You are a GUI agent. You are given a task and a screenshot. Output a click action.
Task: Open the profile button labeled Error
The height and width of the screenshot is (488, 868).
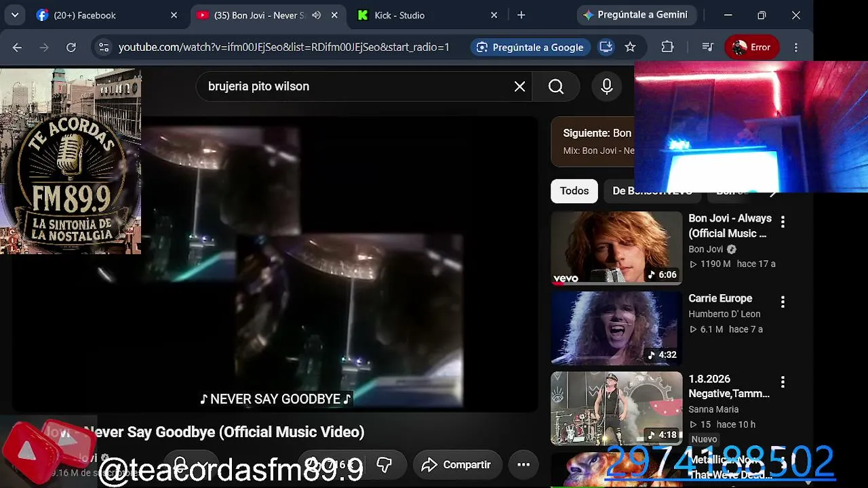[x=751, y=47]
